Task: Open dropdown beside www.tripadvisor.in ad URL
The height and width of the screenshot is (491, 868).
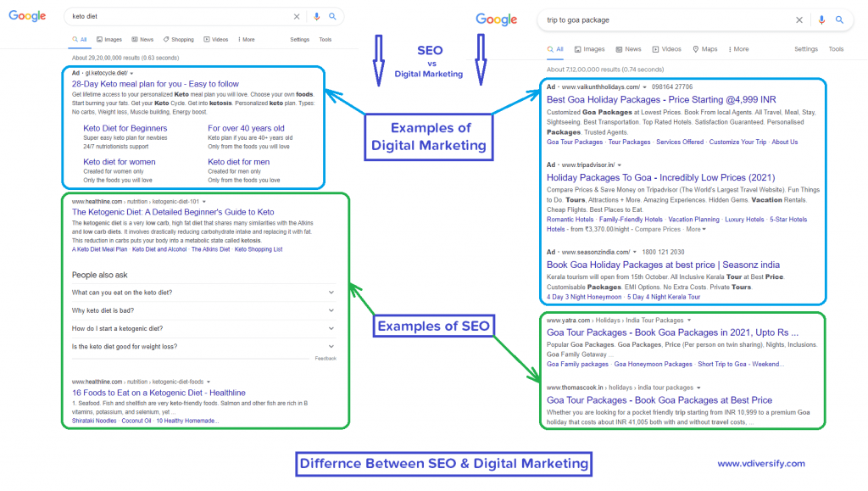Action: pyautogui.click(x=620, y=165)
